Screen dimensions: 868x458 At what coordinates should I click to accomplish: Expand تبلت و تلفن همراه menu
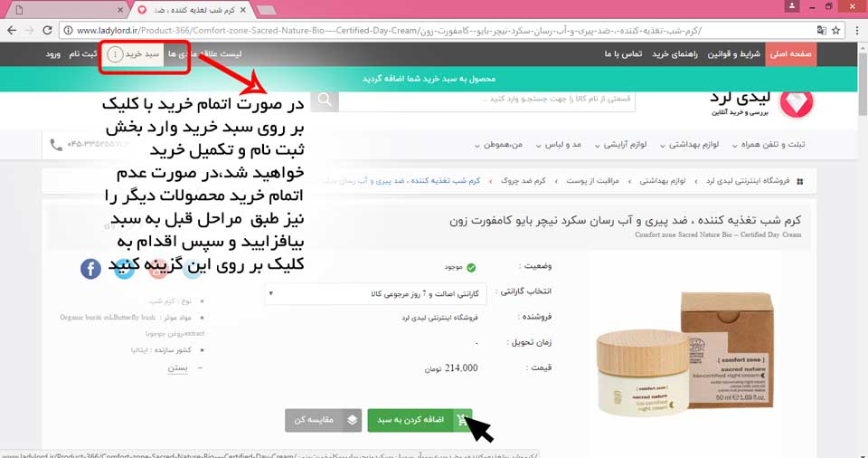pyautogui.click(x=769, y=145)
